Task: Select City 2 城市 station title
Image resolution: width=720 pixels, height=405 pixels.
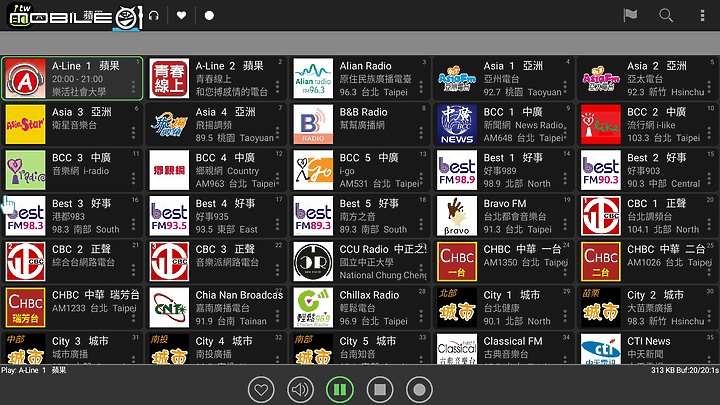Action: pyautogui.click(x=655, y=295)
